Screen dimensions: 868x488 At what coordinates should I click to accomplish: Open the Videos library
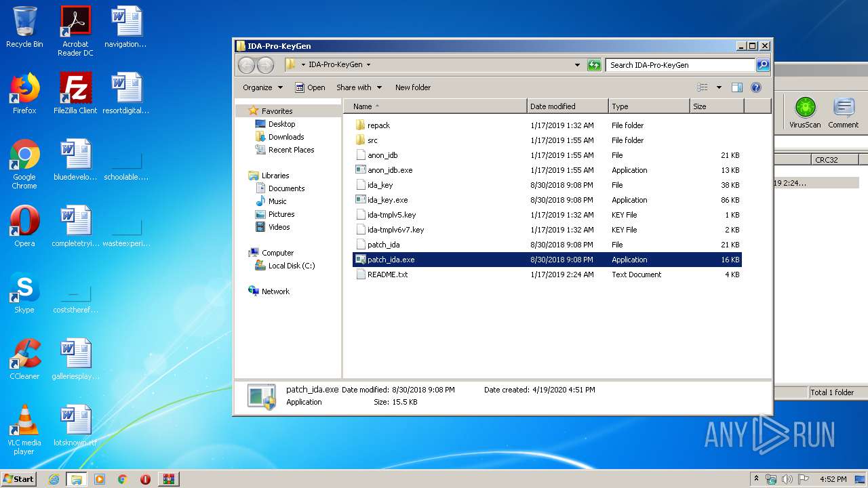(x=279, y=227)
